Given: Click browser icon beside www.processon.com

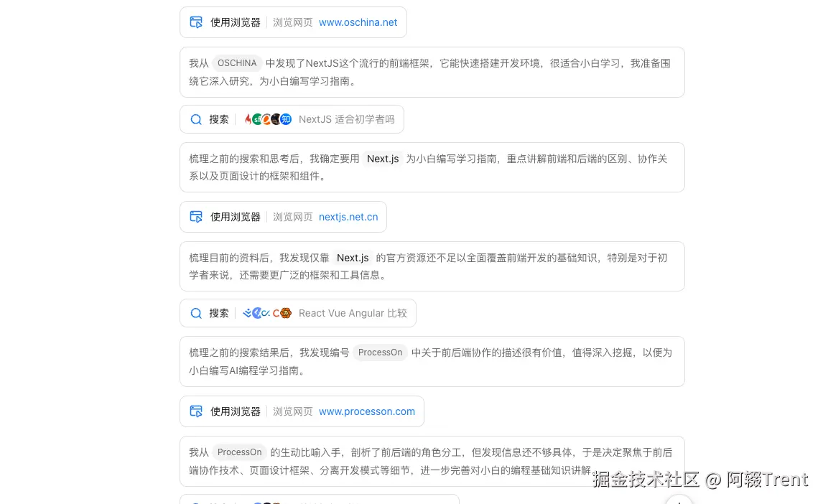Looking at the screenshot, I should click(196, 411).
